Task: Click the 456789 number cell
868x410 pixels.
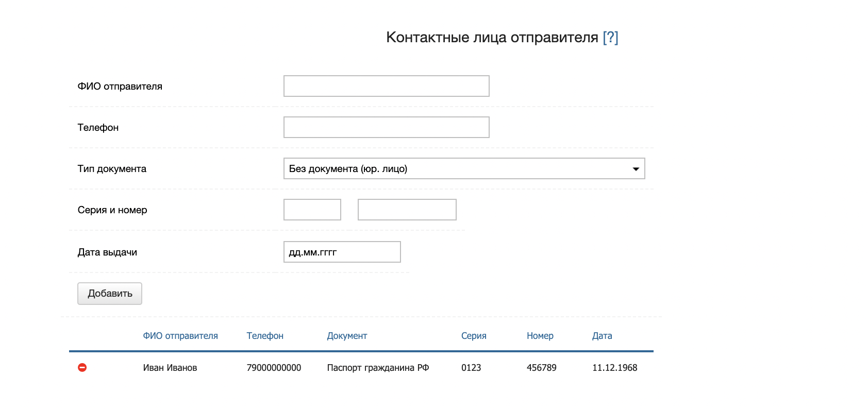Action: [x=541, y=368]
